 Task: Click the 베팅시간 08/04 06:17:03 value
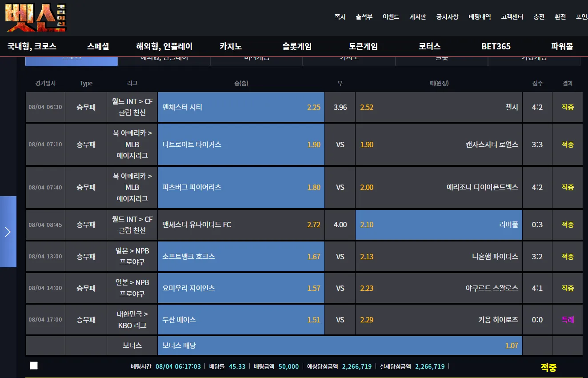pyautogui.click(x=178, y=366)
